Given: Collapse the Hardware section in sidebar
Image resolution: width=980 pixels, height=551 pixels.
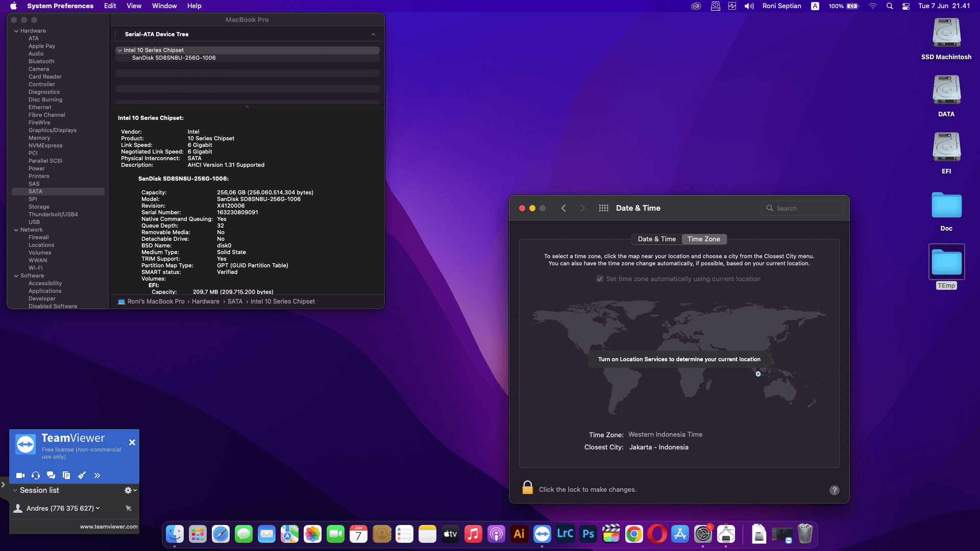Looking at the screenshot, I should [16, 31].
